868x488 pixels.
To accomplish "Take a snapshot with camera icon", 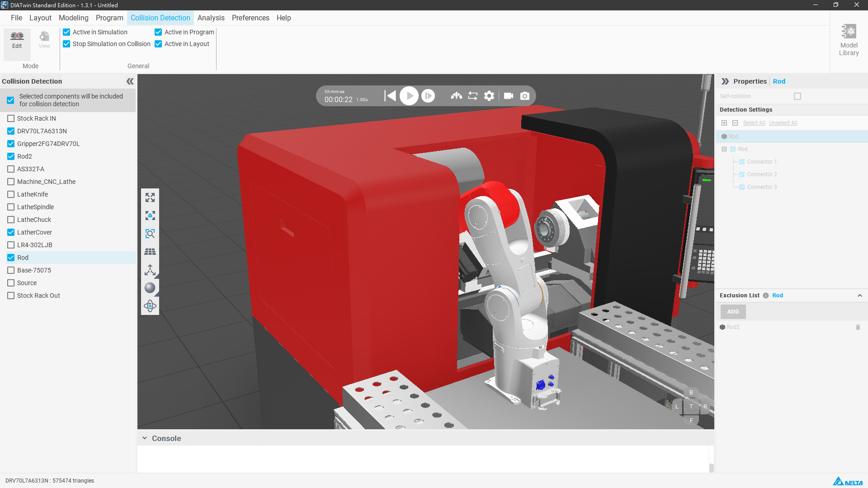I will [525, 96].
